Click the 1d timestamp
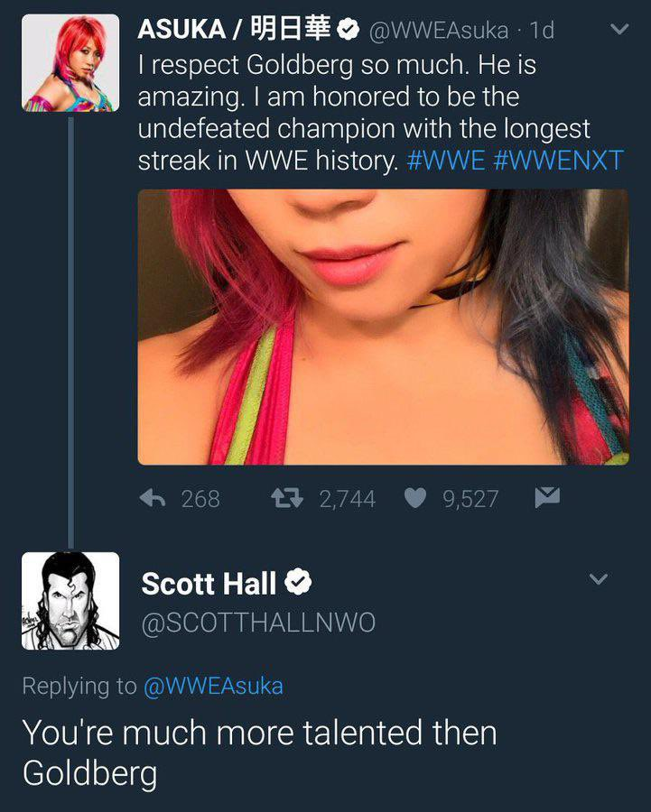The image size is (651, 812). [542, 30]
